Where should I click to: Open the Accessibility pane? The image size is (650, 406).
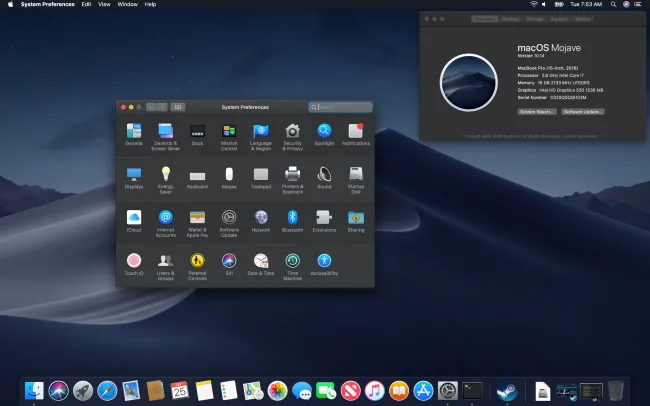(x=324, y=261)
